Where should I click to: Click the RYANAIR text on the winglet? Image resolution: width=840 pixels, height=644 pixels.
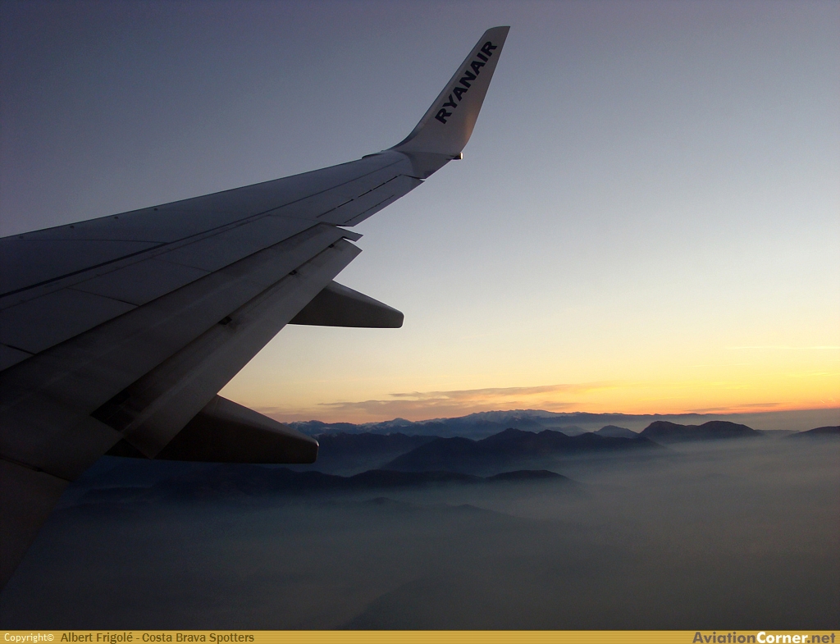point(466,82)
